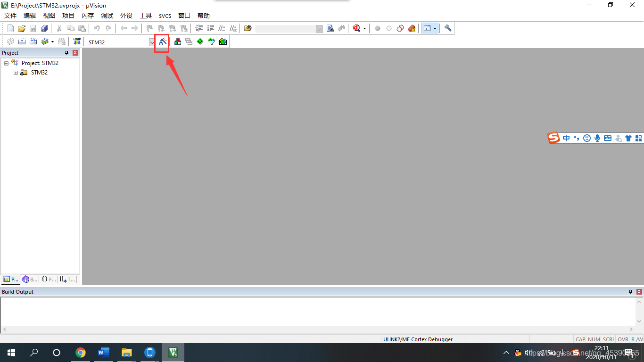This screenshot has width=644, height=362.
Task: Click the Save All toolbar icon
Action: (x=44, y=28)
